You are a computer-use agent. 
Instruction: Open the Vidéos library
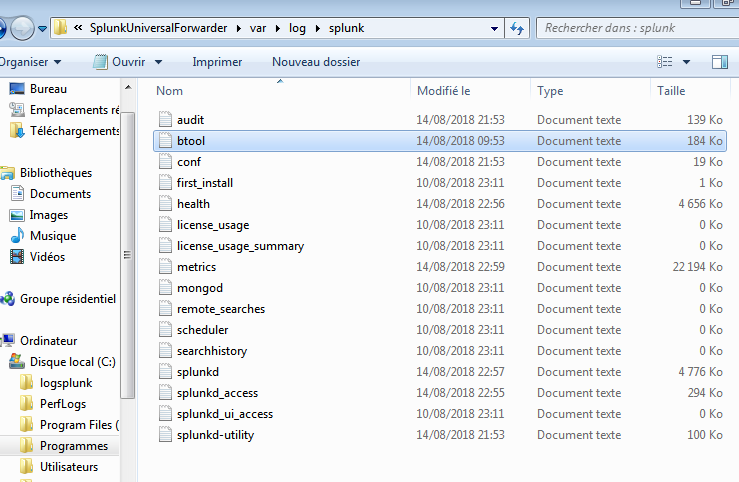coord(47,257)
